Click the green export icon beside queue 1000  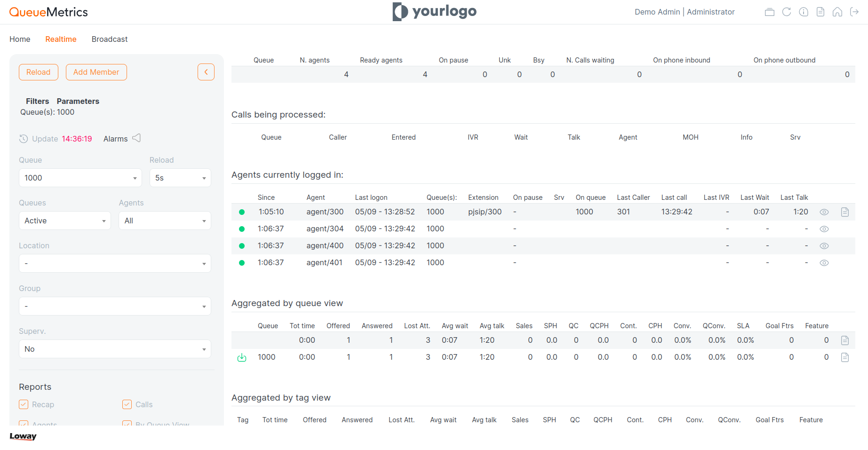(241, 357)
